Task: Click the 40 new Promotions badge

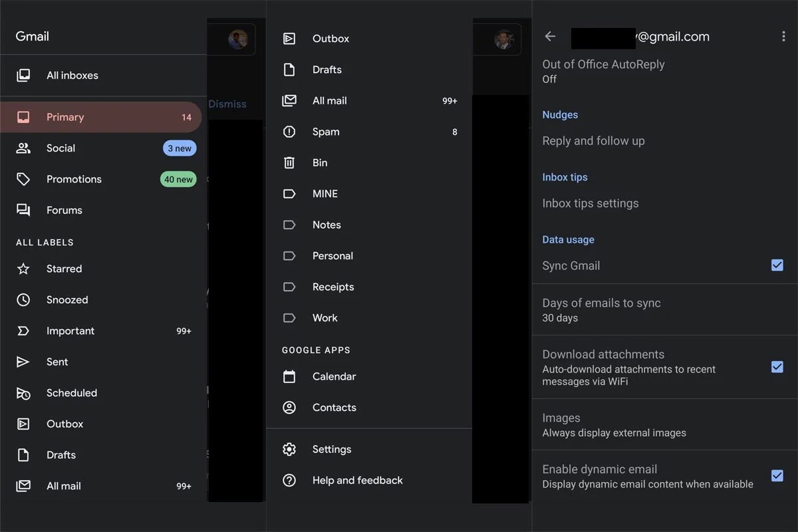Action: (178, 179)
